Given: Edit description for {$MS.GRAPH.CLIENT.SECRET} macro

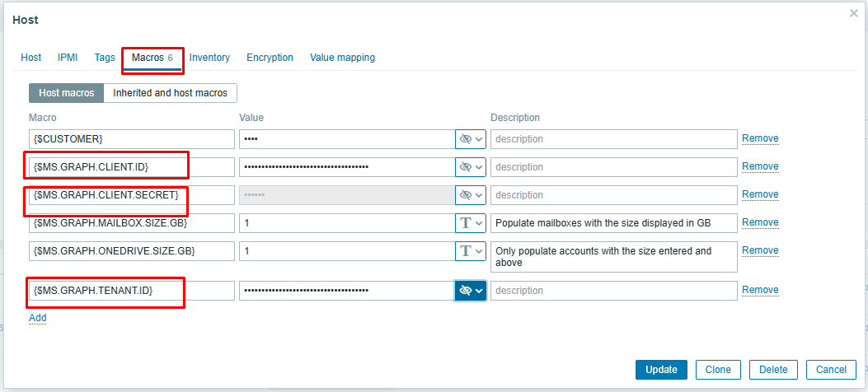Looking at the screenshot, I should click(x=614, y=194).
